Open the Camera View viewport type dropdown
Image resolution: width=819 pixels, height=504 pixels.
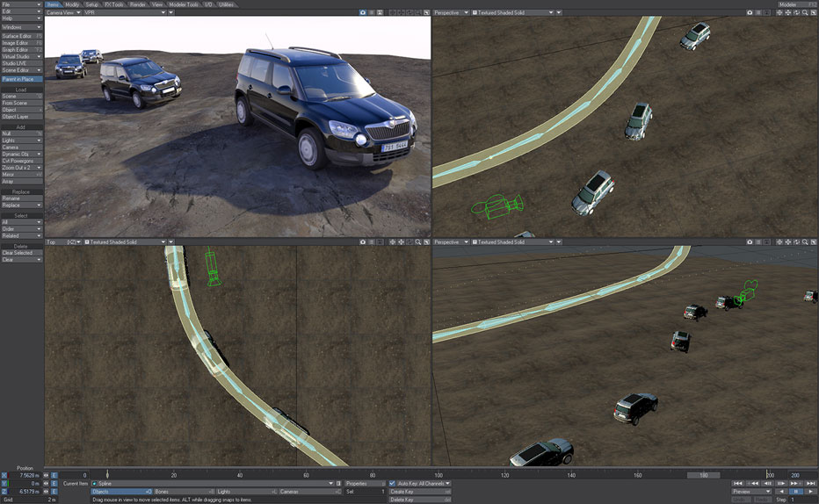coord(63,12)
